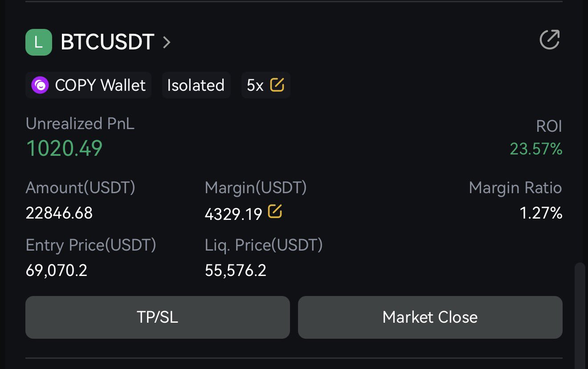Select the Isolated margin mode tag
Screen dimensions: 588x369
196,85
